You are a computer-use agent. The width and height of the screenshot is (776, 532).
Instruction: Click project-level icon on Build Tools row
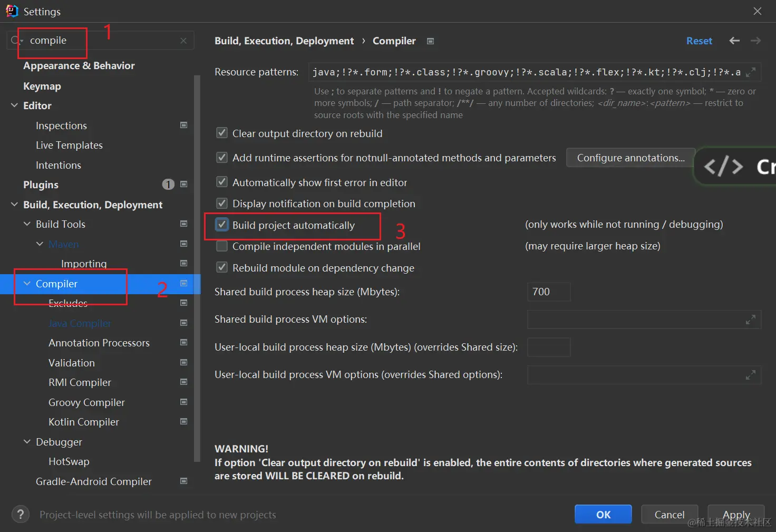[184, 224]
